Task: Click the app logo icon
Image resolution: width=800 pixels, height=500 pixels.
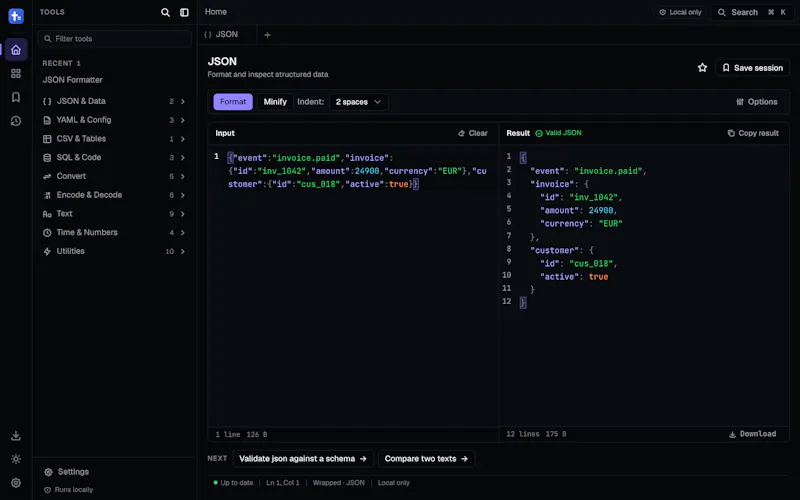Action: point(16,16)
